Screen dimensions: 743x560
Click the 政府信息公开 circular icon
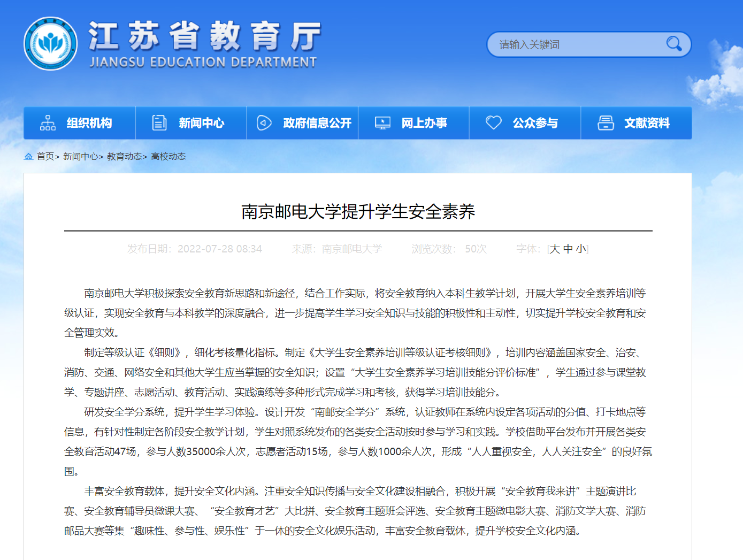click(x=264, y=123)
